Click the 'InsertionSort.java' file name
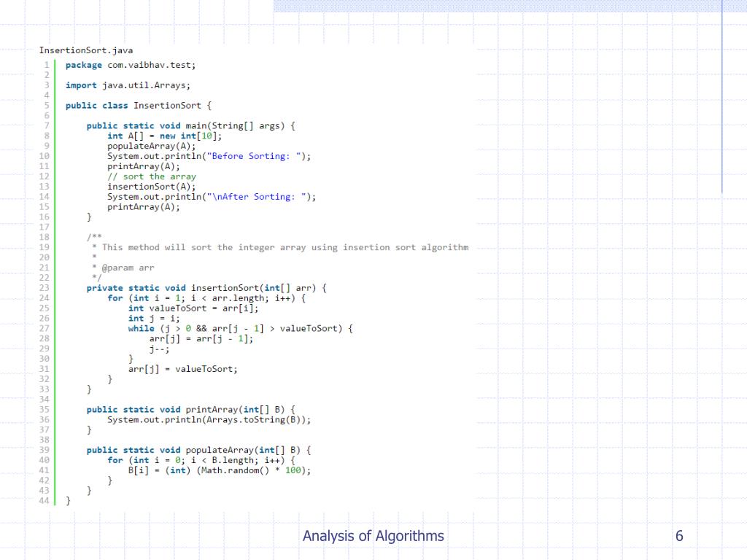The height and width of the screenshot is (560, 747). click(x=86, y=50)
